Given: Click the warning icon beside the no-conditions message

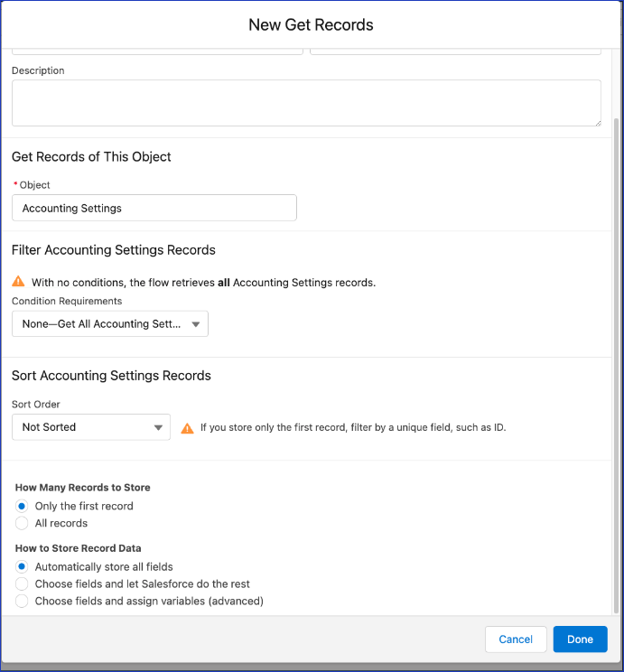Looking at the screenshot, I should pos(18,282).
